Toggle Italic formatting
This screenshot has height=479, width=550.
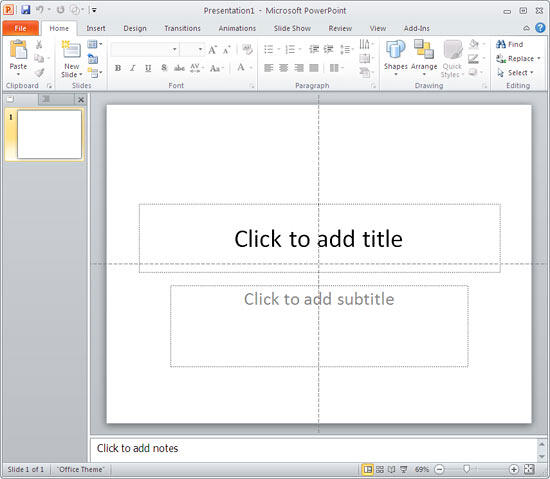coord(133,68)
